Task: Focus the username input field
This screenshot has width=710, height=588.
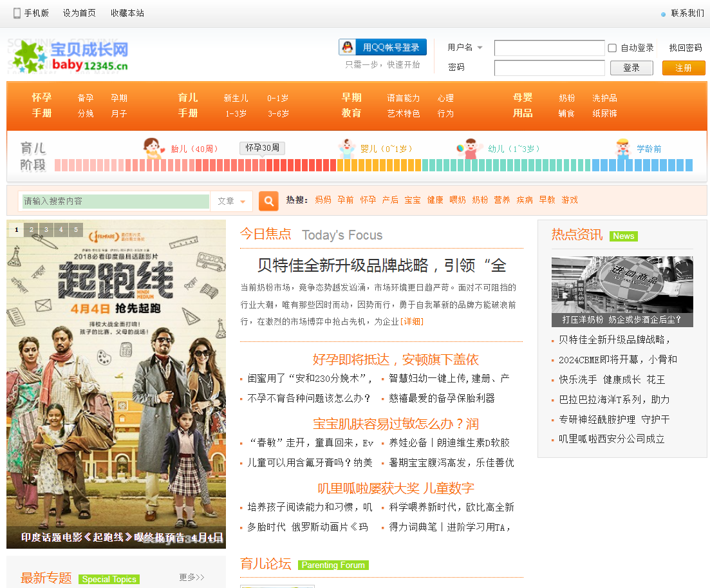Action: [549, 48]
